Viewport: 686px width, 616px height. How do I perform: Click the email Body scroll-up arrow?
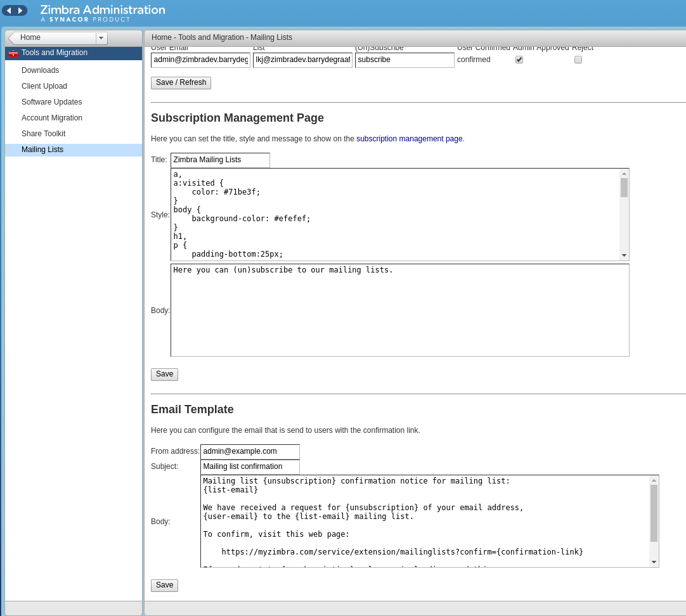[x=654, y=480]
